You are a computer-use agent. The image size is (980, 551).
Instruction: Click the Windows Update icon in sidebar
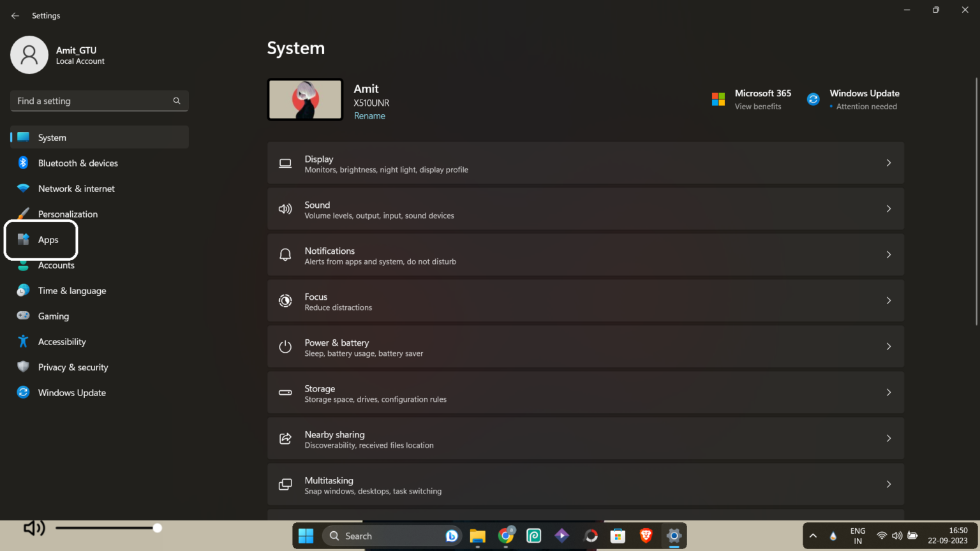[x=23, y=392]
